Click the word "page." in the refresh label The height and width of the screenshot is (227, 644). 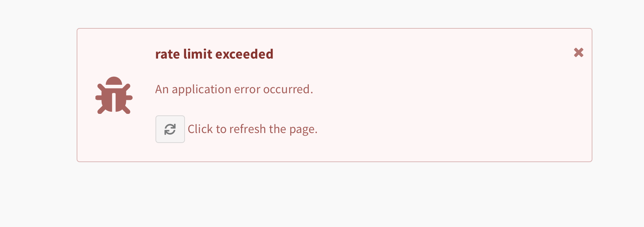click(303, 130)
